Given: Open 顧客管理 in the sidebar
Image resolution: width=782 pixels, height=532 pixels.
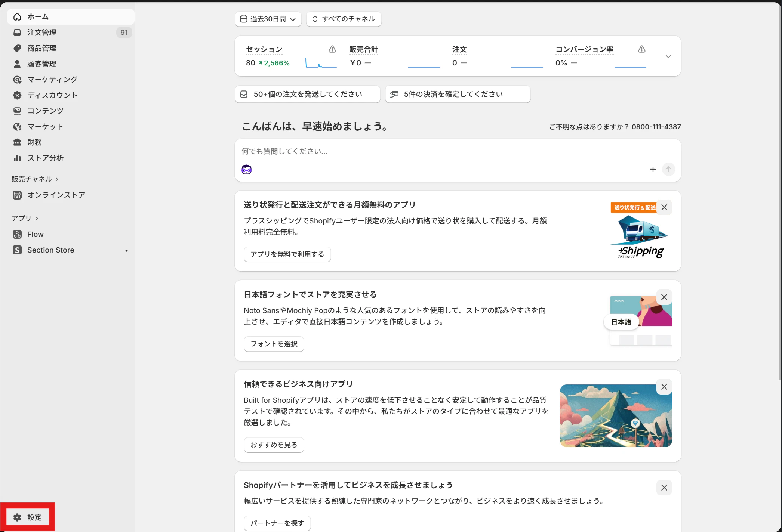Looking at the screenshot, I should [x=71, y=64].
